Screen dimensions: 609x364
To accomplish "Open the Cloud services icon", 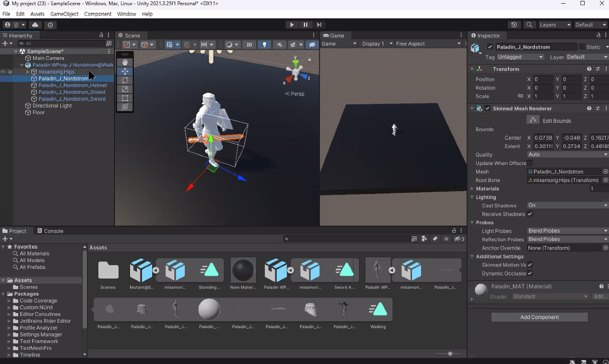I will (x=35, y=25).
